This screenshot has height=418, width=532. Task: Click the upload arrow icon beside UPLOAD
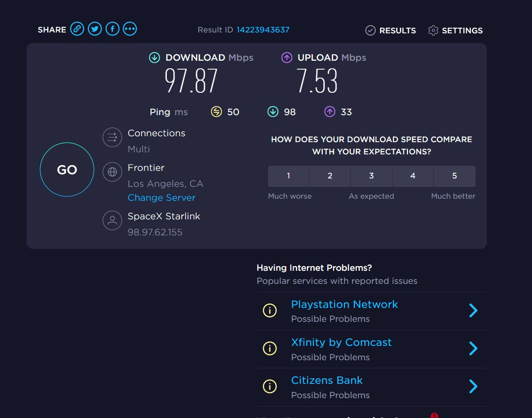coord(287,57)
